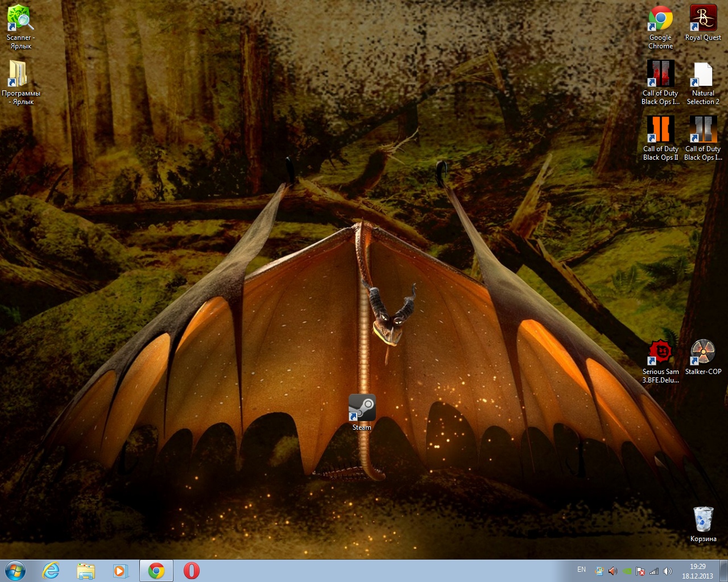Open Windows Media Player from the taskbar
The height and width of the screenshot is (582, 728).
[x=121, y=571]
